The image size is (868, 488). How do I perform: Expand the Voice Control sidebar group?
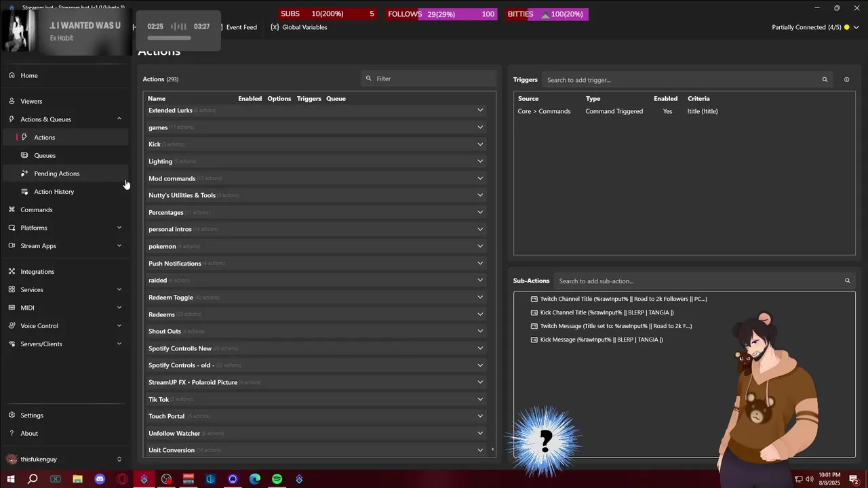point(119,326)
